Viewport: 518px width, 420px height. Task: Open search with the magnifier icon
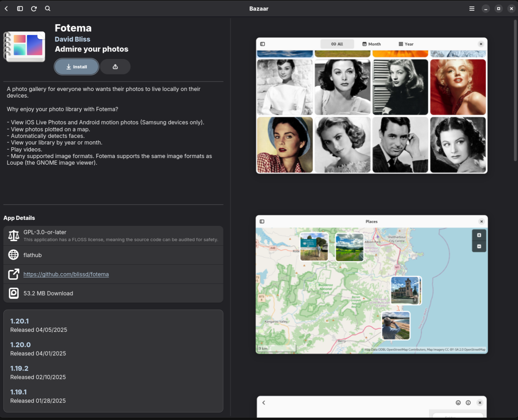click(48, 8)
